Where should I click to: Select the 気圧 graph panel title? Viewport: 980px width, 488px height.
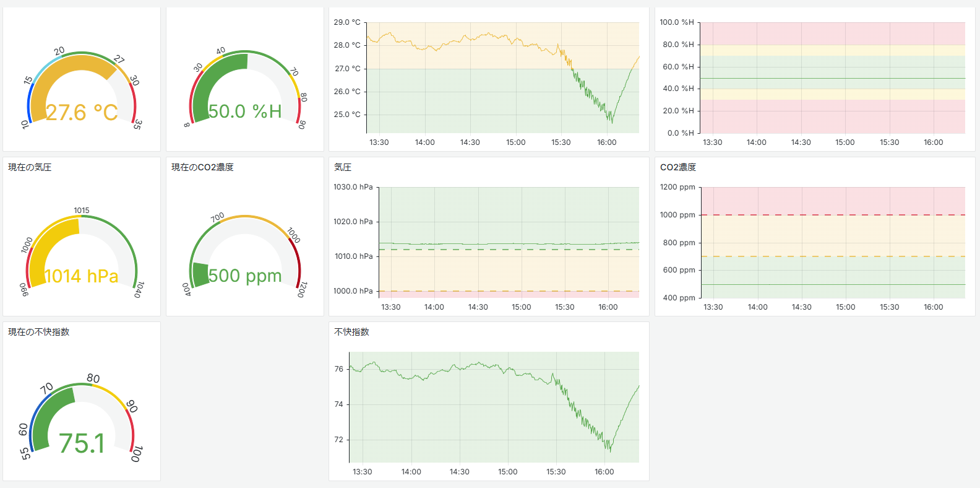343,167
